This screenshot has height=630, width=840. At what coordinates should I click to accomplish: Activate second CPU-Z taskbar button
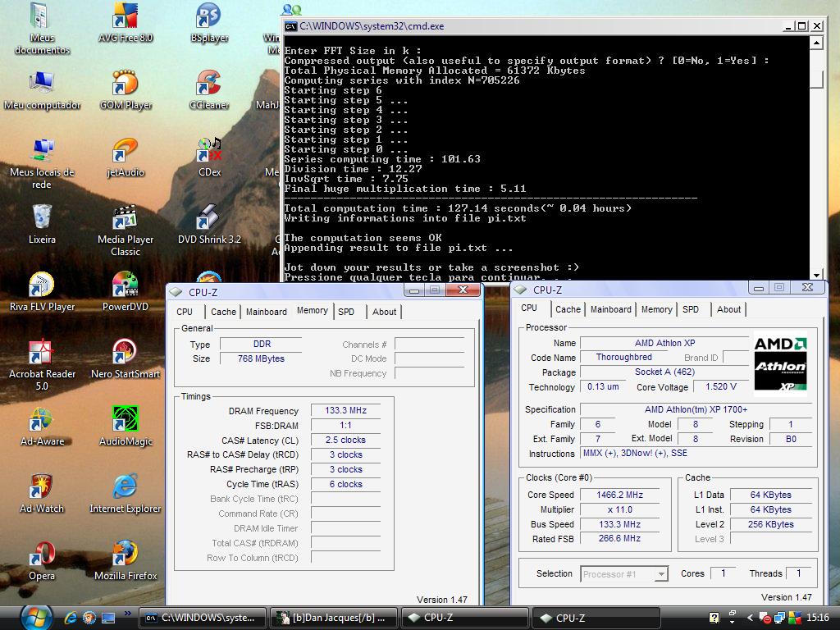[596, 618]
